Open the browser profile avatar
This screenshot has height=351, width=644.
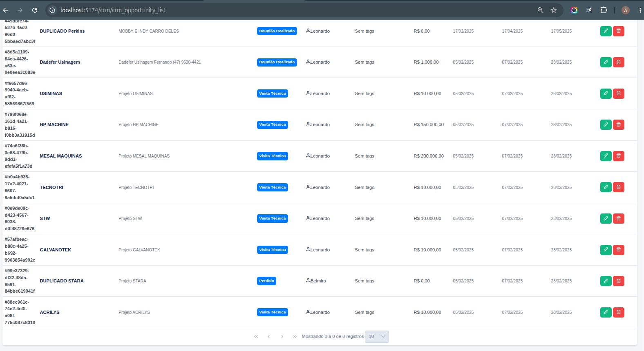625,10
